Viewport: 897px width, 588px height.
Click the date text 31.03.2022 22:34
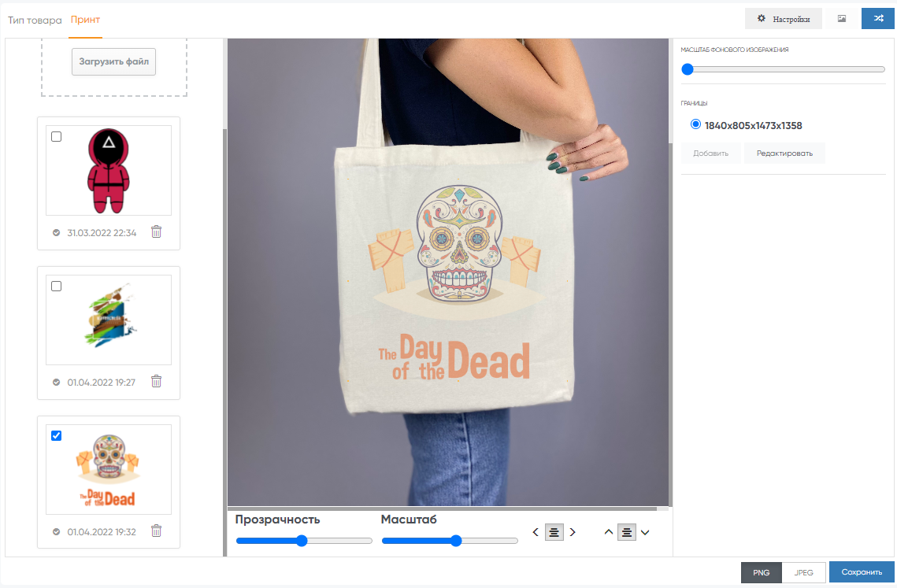click(102, 233)
